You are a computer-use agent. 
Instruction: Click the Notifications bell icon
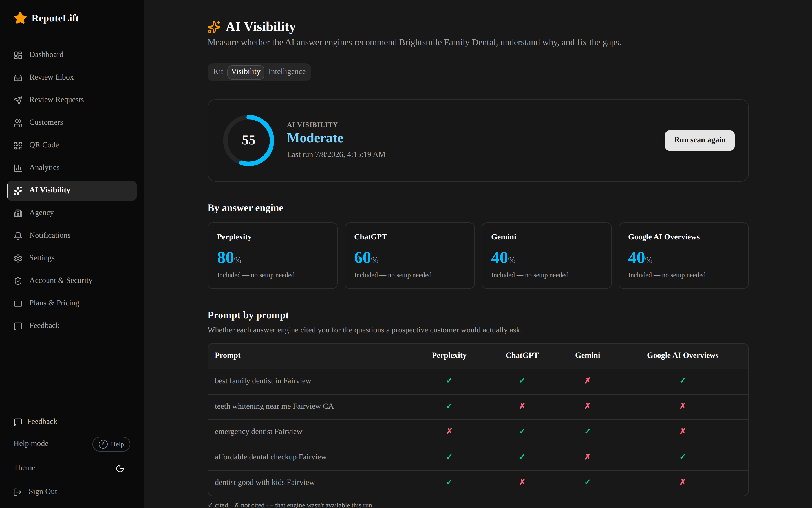pyautogui.click(x=18, y=236)
